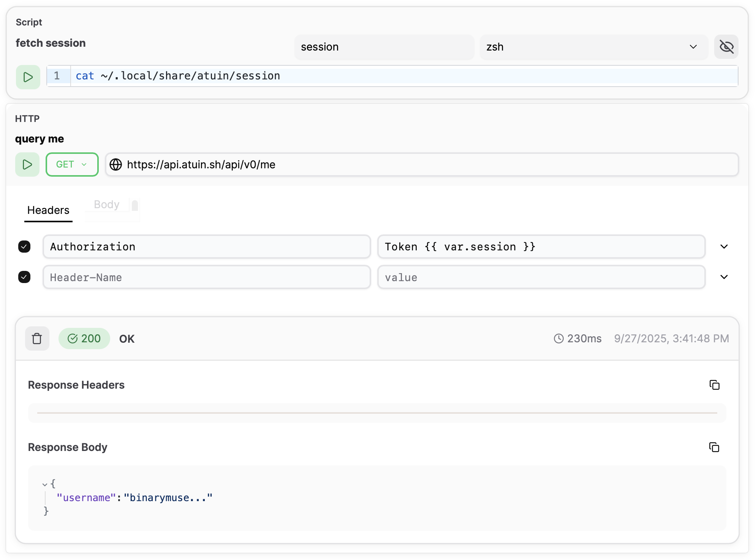Click the 200 status badge

[84, 339]
